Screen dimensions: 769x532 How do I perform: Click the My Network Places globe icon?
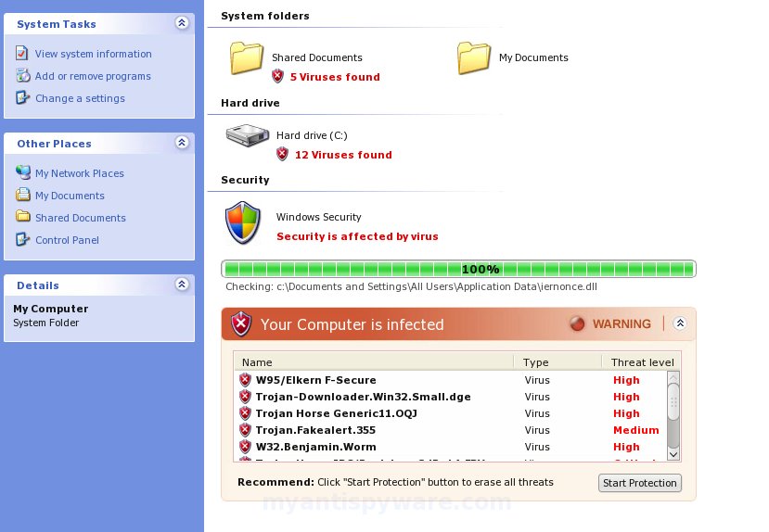pyautogui.click(x=23, y=172)
